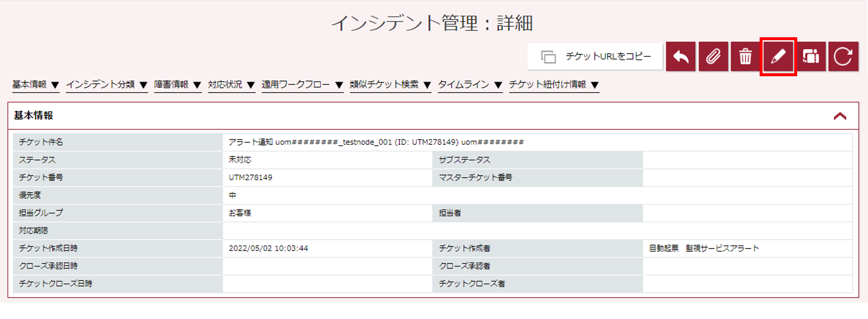Click the creator value 自動起票 監視サービスアラート
Viewport: 868px width, 319px height.
(x=704, y=249)
